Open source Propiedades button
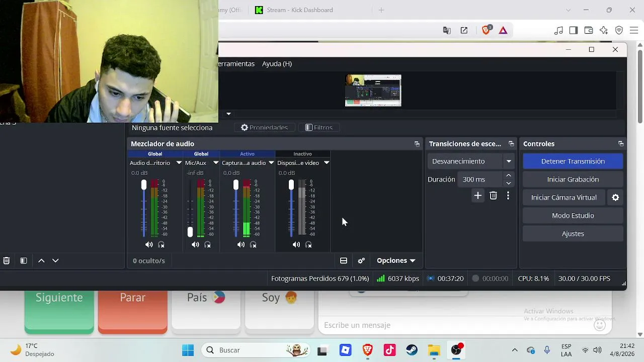The image size is (644, 362). [x=264, y=128]
